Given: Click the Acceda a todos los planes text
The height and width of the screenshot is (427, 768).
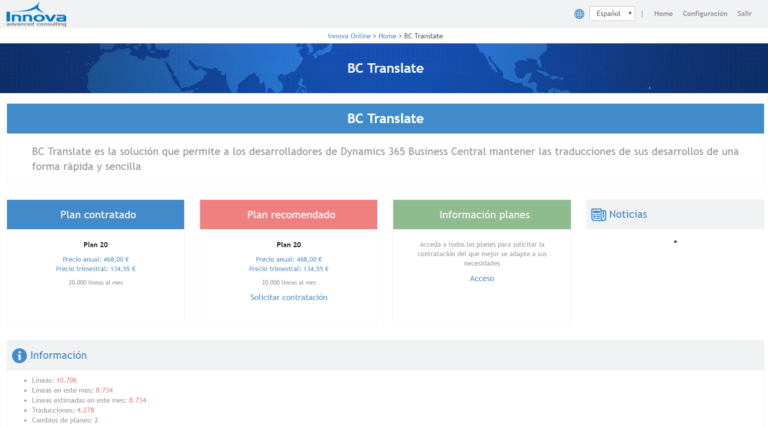Looking at the screenshot, I should [482, 254].
